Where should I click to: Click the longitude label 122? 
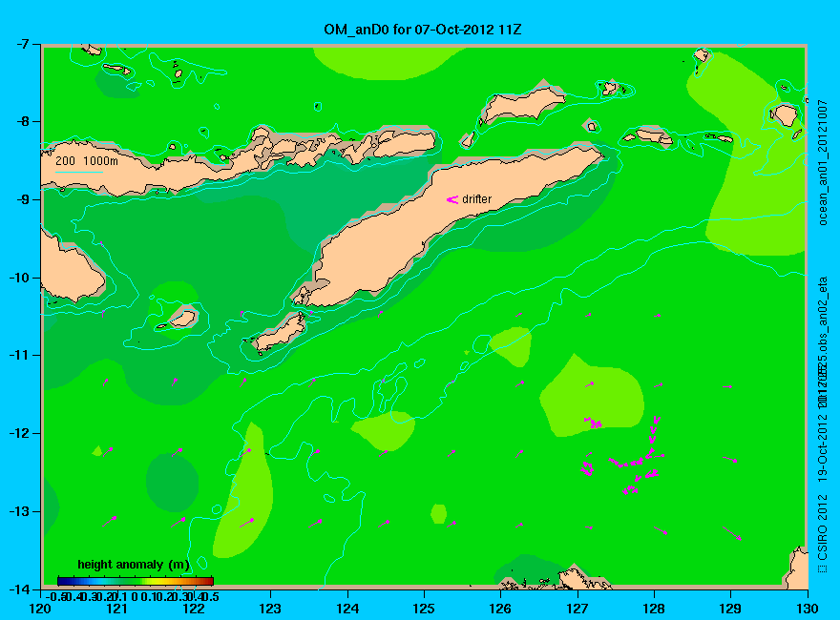(194, 609)
